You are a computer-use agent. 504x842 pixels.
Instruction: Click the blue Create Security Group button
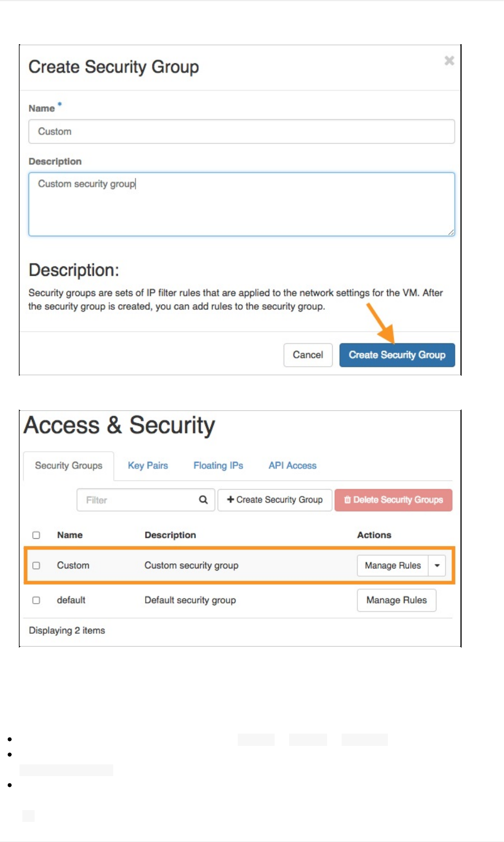pyautogui.click(x=397, y=355)
